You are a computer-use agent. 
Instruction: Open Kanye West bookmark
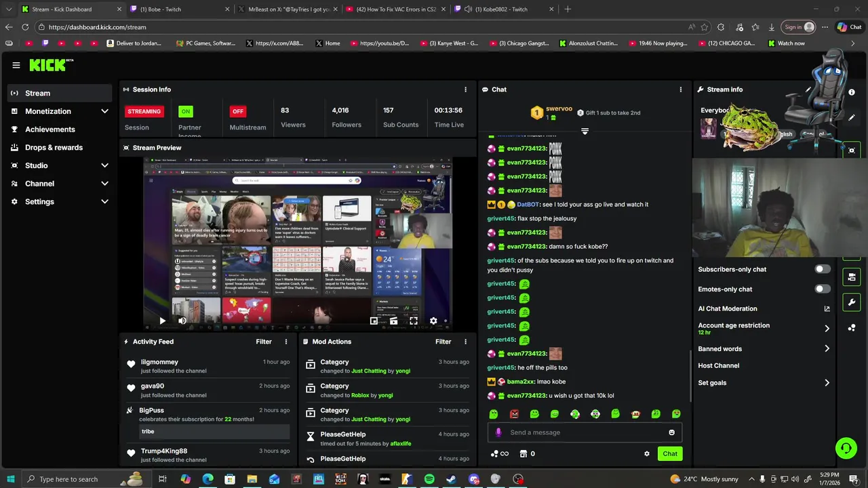click(x=450, y=43)
